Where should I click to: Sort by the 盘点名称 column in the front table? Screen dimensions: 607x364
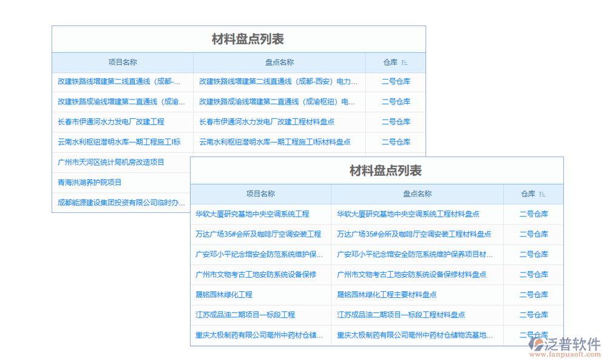coord(416,194)
